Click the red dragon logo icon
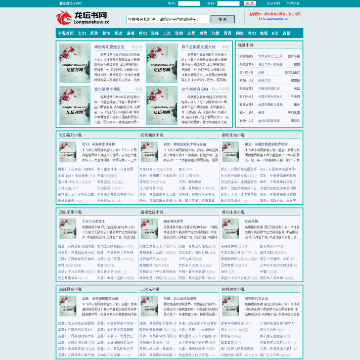 pyautogui.click(x=64, y=18)
